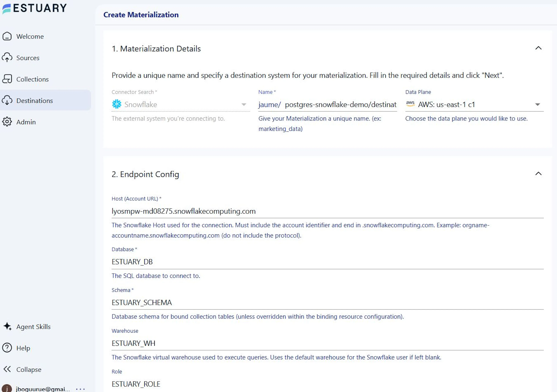Screen dimensions: 557x392
Task: Click the Snowflake connector search field
Action: pyautogui.click(x=181, y=105)
